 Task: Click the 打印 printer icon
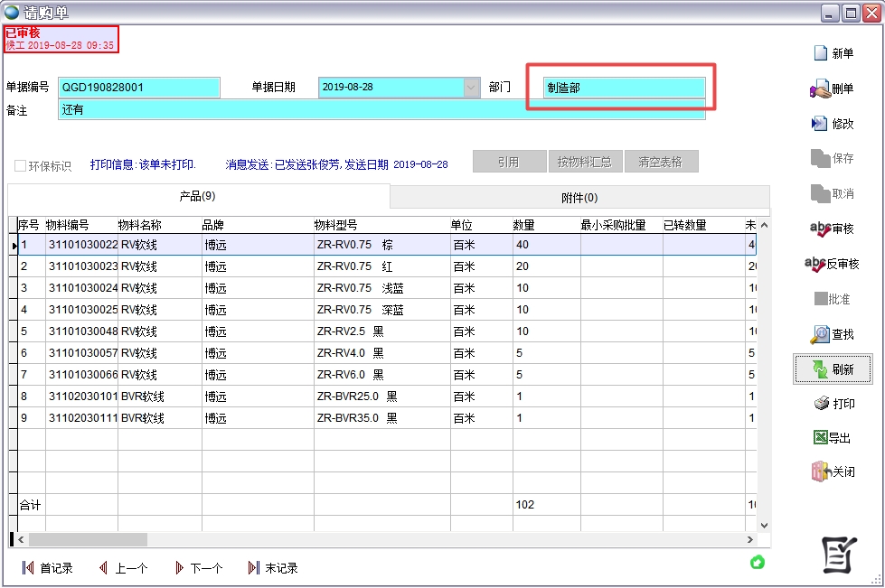tap(821, 404)
